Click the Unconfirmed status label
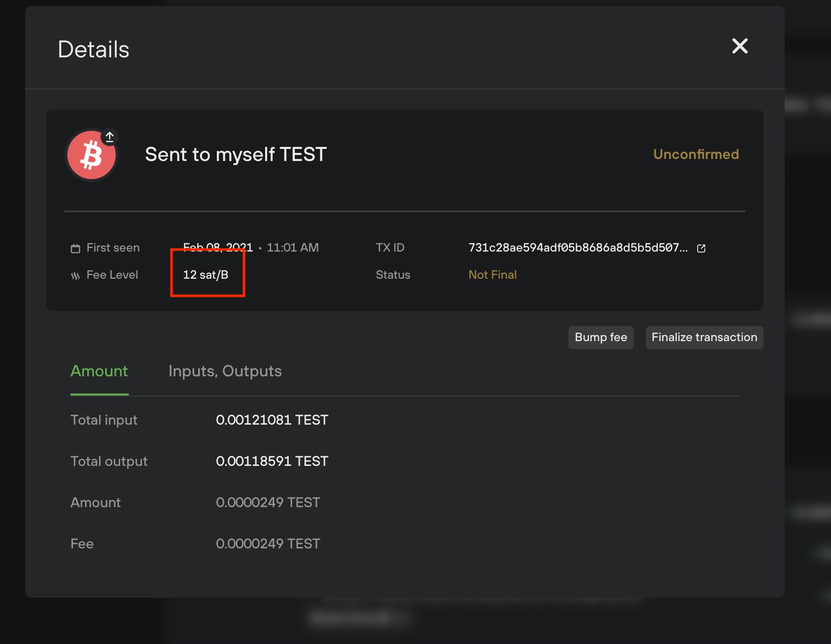The width and height of the screenshot is (831, 644). tap(696, 154)
